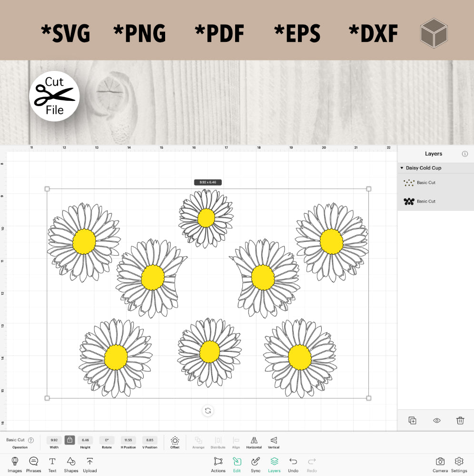Collapse the Daisy Cold Cup group
Screen dimensions: 474x476
click(402, 168)
